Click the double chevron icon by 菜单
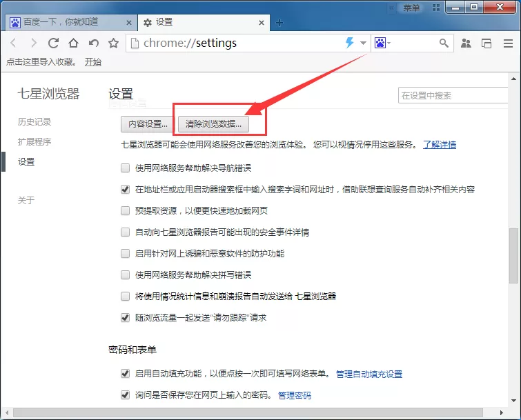Viewport: 521px width, 420px height. [x=392, y=8]
